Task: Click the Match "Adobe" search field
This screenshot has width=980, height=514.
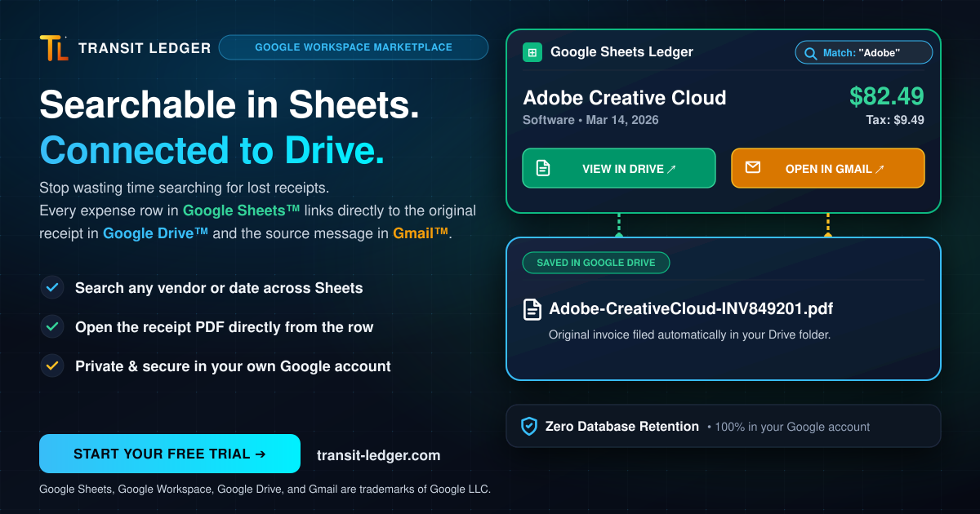Action: coord(864,53)
